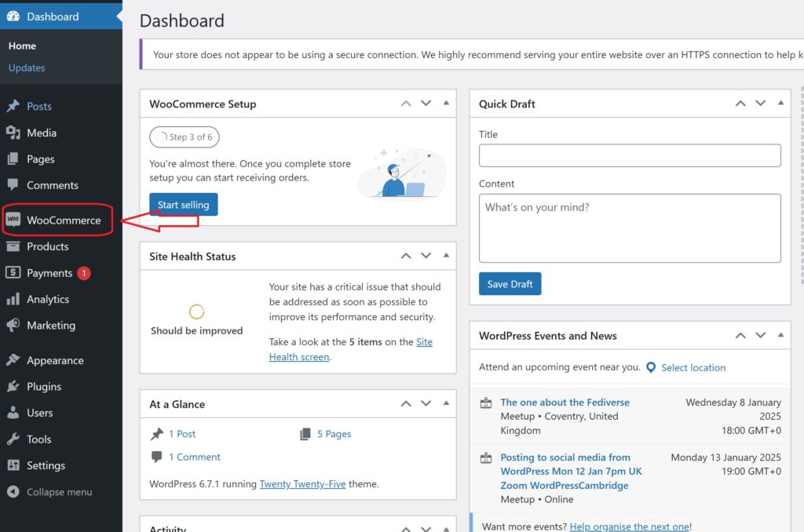Collapse the Quick Draft panel

coord(780,103)
